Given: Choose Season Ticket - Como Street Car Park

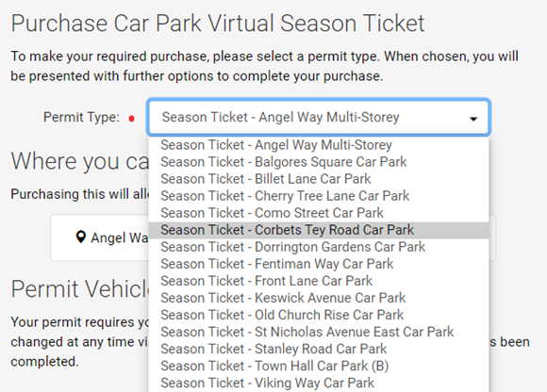Looking at the screenshot, I should pos(319,213).
